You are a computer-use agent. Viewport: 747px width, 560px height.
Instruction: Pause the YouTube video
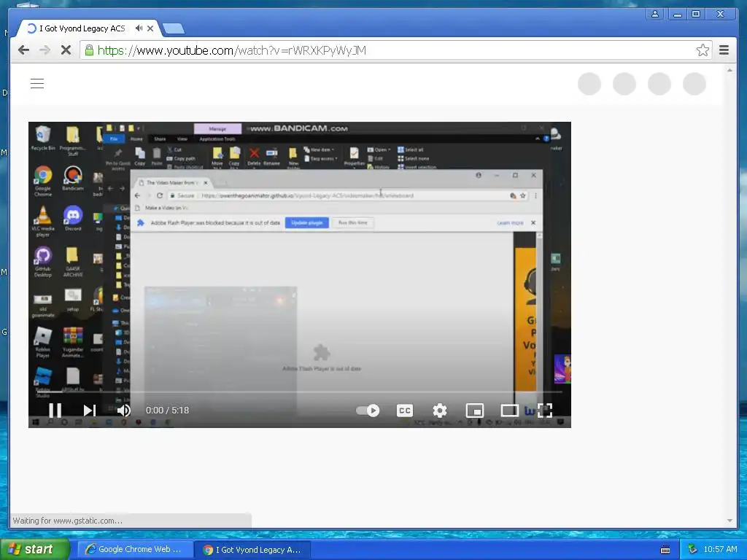55,410
